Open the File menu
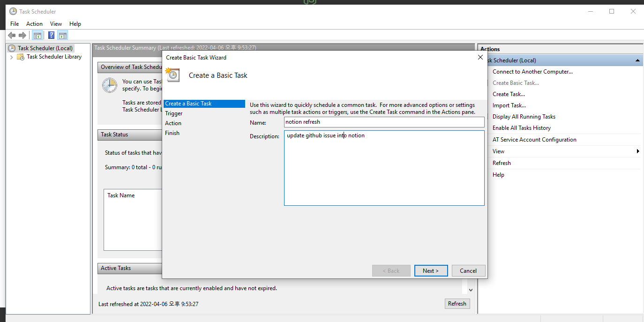 point(15,24)
